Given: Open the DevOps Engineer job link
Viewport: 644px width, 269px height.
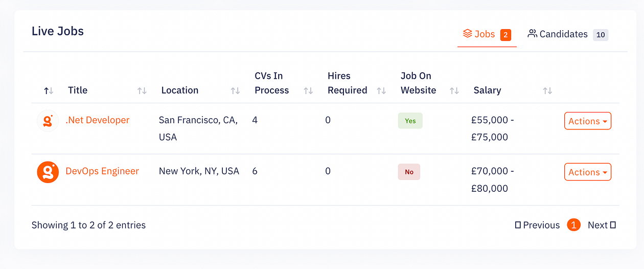Looking at the screenshot, I should coord(102,171).
